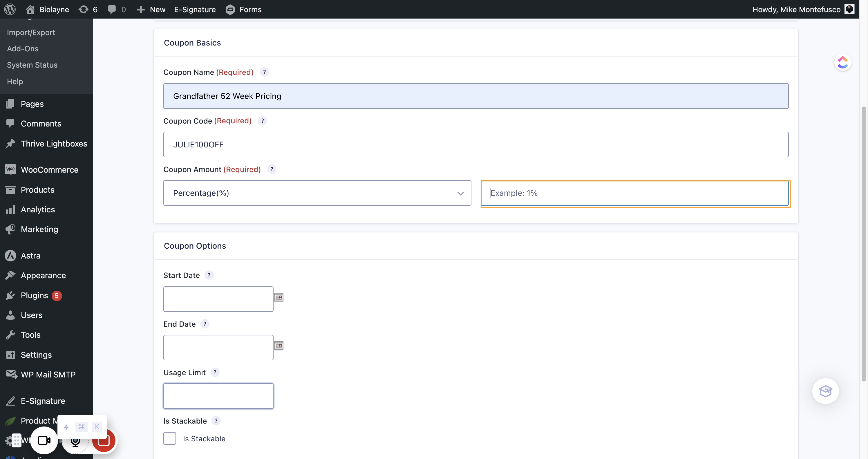This screenshot has height=459, width=868.
Task: Click the WordPress logo icon
Action: coord(10,9)
